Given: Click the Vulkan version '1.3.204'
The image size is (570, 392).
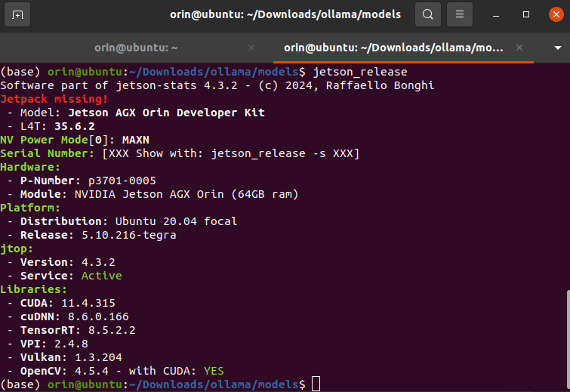Looking at the screenshot, I should click(x=98, y=357).
